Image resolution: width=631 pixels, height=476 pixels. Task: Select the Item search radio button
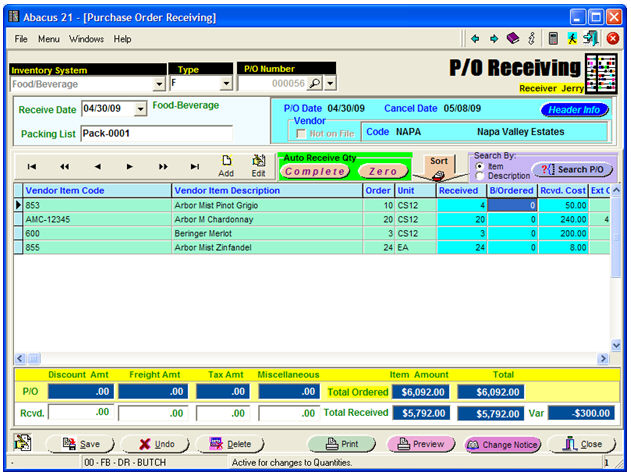tap(479, 166)
